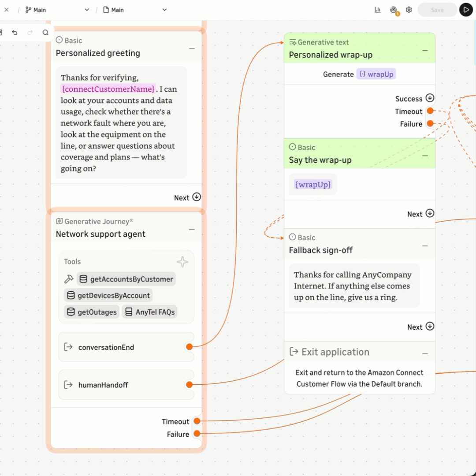Click the Exit application arrow icon
The image size is (476, 476).
pyautogui.click(x=294, y=352)
